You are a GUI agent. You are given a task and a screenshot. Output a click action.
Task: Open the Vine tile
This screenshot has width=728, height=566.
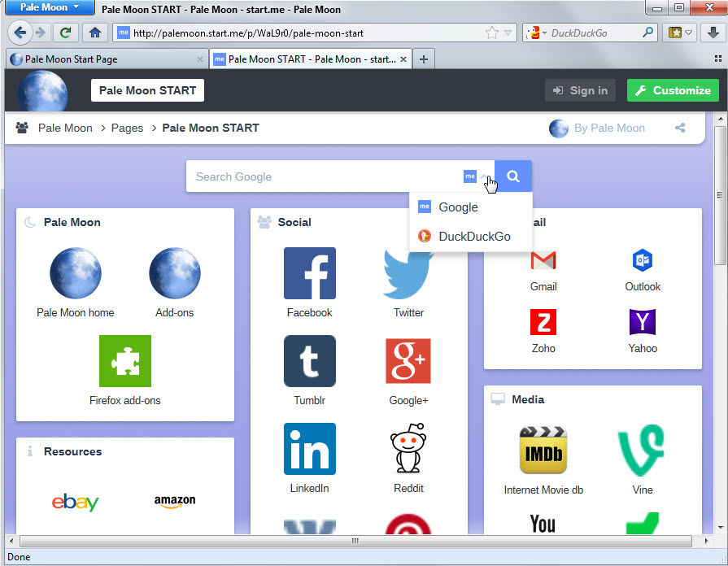[x=642, y=450]
